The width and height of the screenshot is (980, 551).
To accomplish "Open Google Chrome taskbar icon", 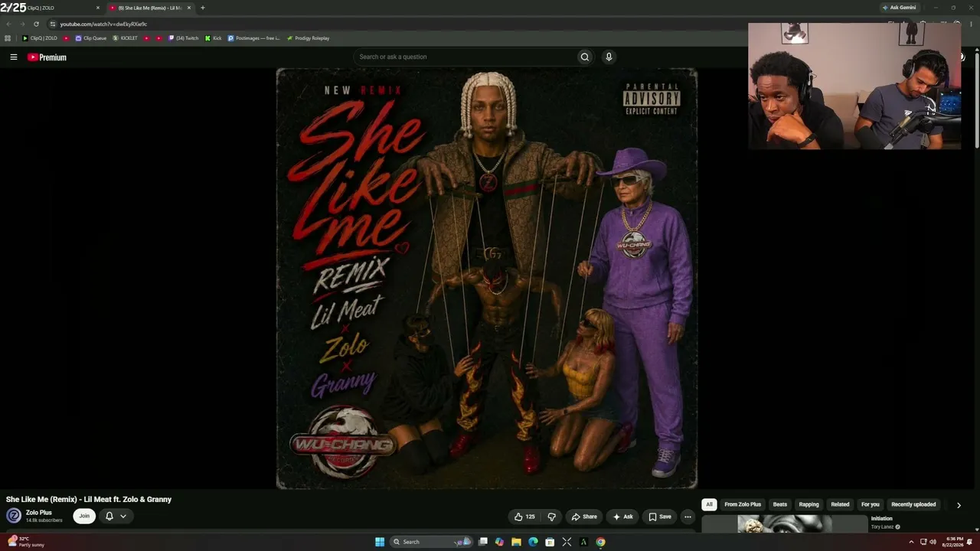I will click(600, 542).
